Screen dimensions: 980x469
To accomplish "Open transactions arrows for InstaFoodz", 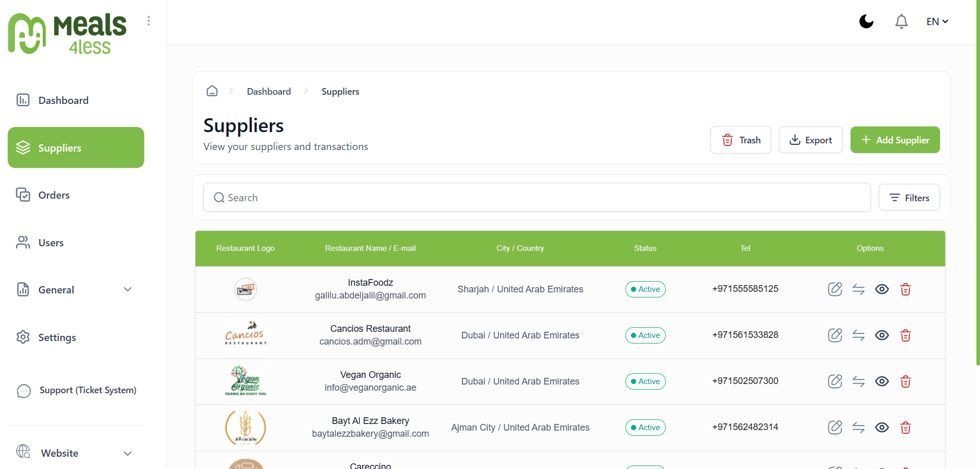I will point(859,289).
